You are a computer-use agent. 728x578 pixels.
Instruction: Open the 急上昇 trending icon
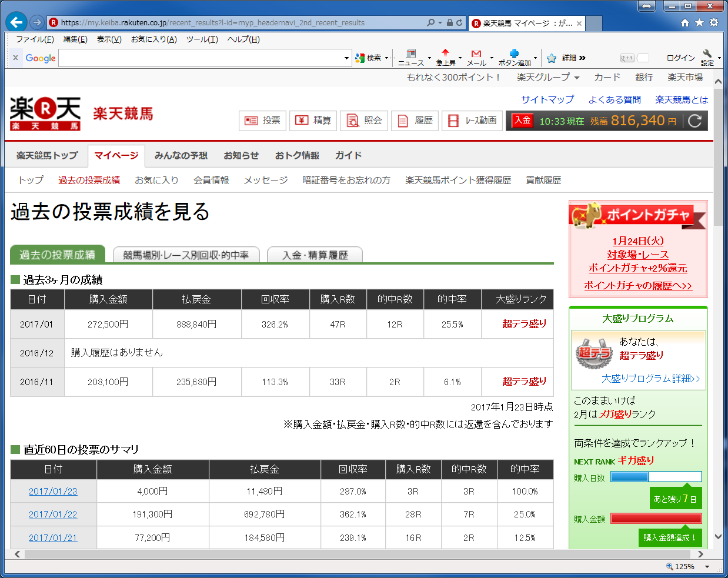tap(446, 58)
